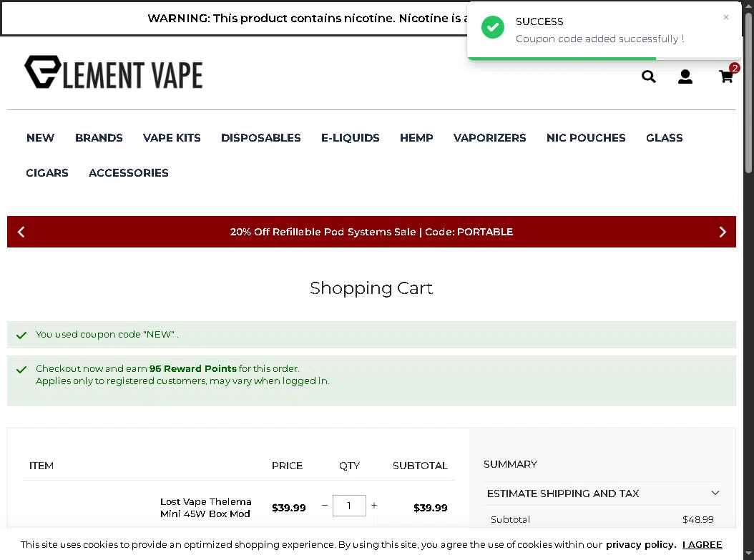Increase quantity of Lost Vape Thelema

click(x=374, y=506)
